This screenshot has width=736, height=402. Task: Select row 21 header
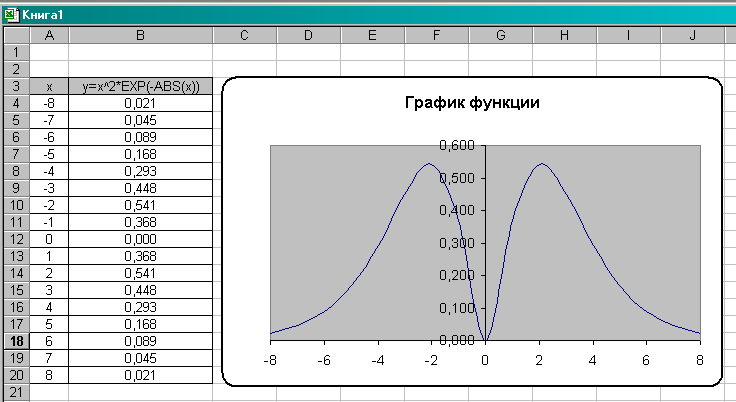pos(16,392)
